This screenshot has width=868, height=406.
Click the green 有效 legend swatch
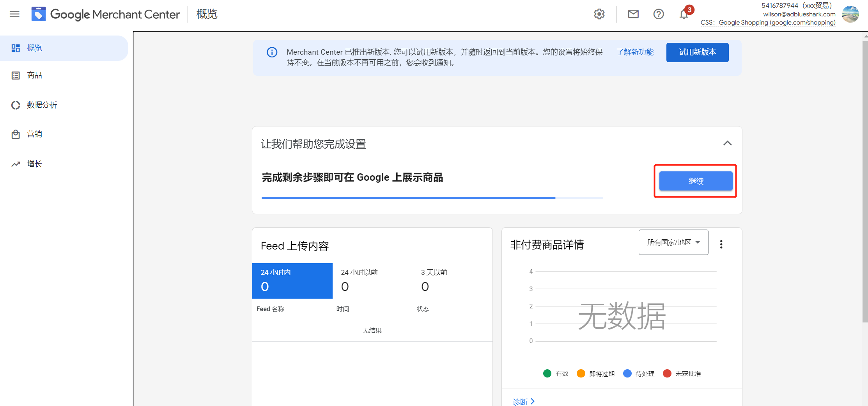547,374
